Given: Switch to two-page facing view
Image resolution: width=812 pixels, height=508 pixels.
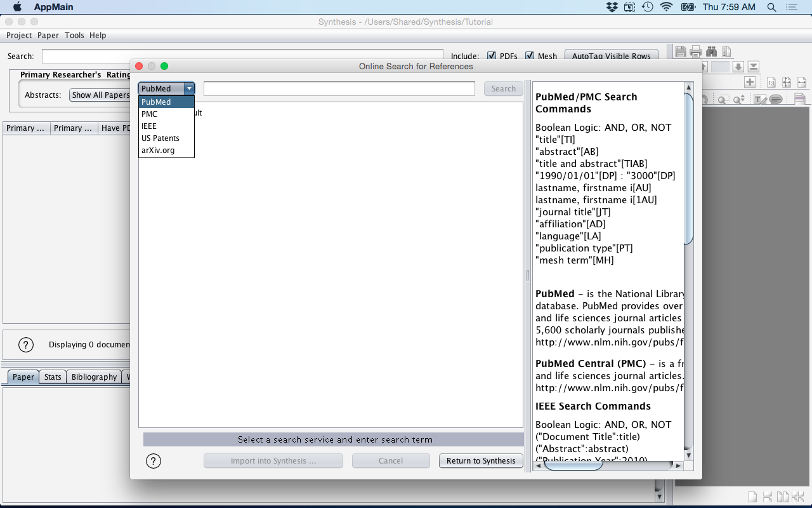Looking at the screenshot, I should pyautogui.click(x=783, y=497).
